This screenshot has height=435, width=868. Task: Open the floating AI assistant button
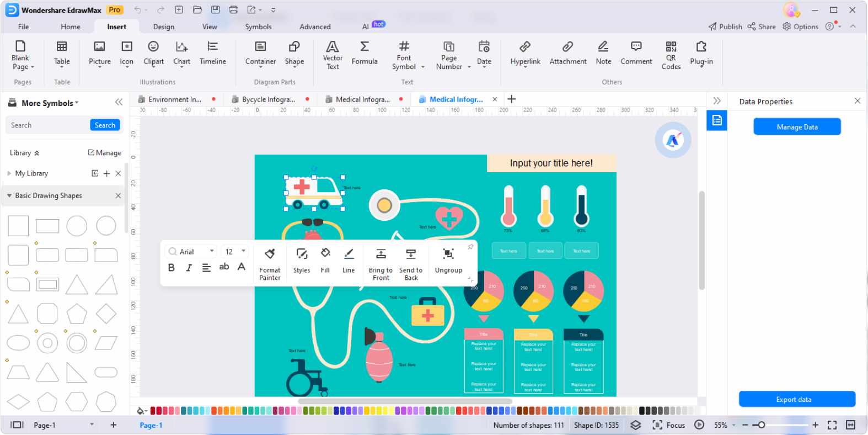click(673, 140)
